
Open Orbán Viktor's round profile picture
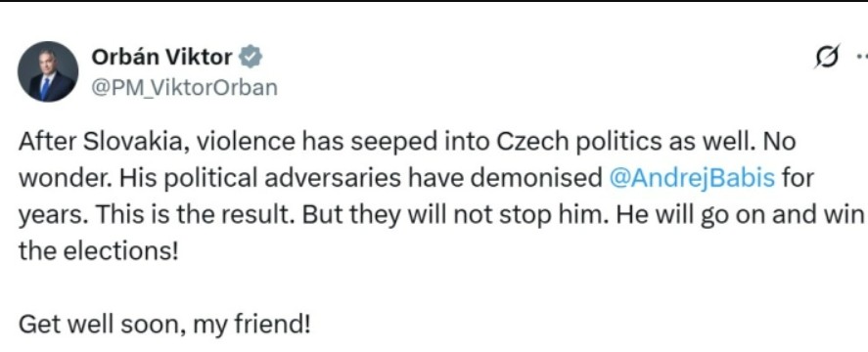point(48,71)
